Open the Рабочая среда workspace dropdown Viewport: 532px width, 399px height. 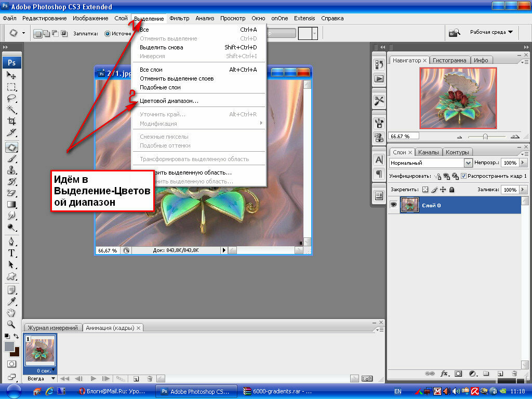[491, 32]
